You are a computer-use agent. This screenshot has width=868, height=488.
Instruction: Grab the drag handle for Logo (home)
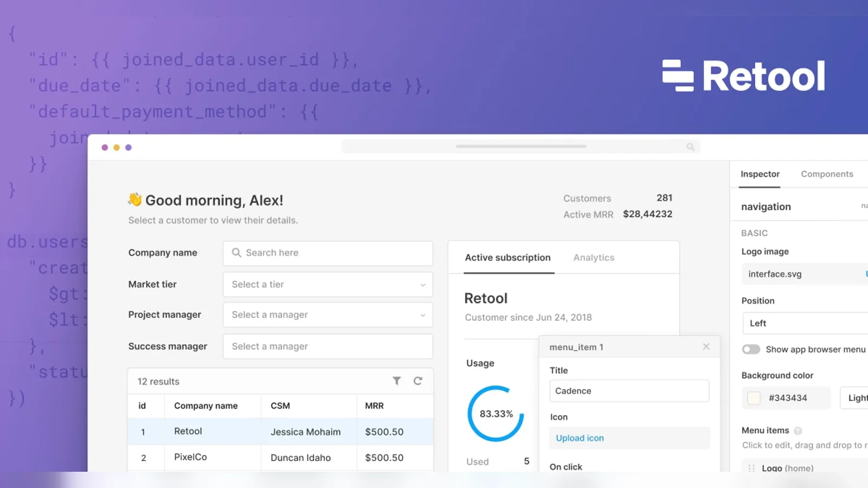pos(751,468)
